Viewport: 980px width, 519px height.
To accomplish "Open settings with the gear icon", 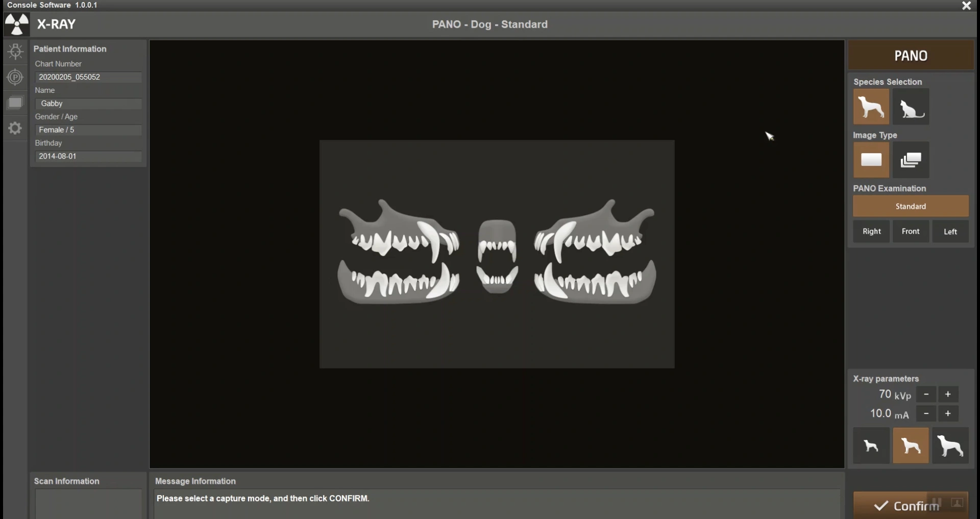I will click(x=15, y=128).
